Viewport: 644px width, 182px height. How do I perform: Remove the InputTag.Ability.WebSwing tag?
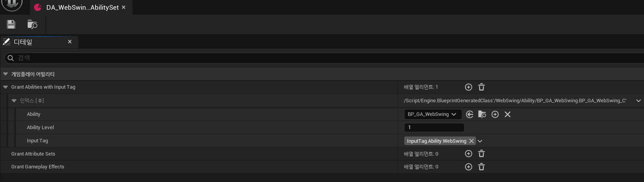[x=471, y=141]
